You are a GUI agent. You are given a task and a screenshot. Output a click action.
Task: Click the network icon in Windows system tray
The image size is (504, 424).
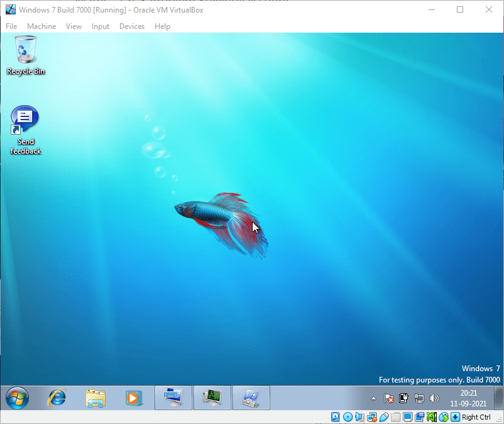[x=419, y=398]
